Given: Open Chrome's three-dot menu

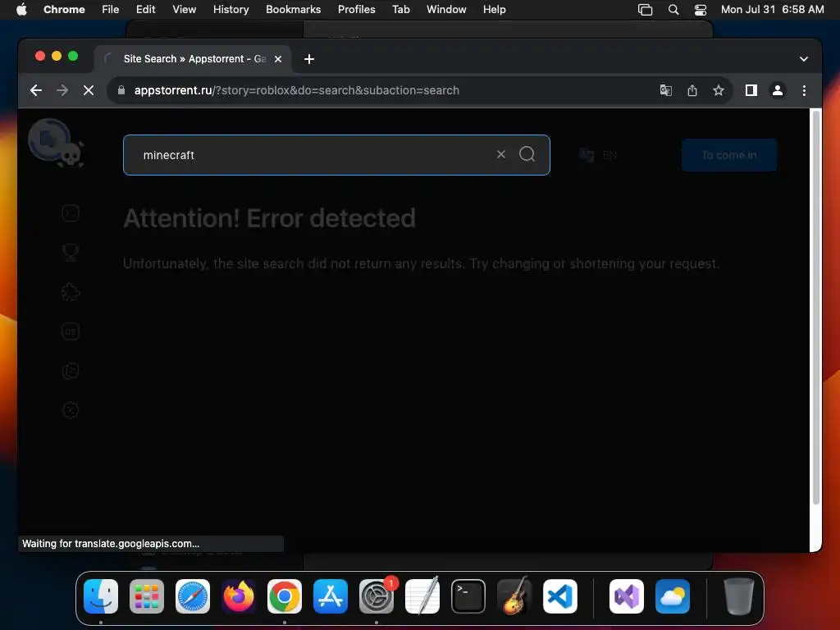Looking at the screenshot, I should (804, 90).
